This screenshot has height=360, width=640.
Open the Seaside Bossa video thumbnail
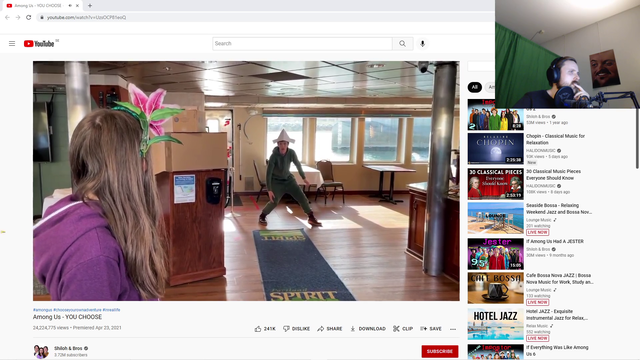pos(496,218)
